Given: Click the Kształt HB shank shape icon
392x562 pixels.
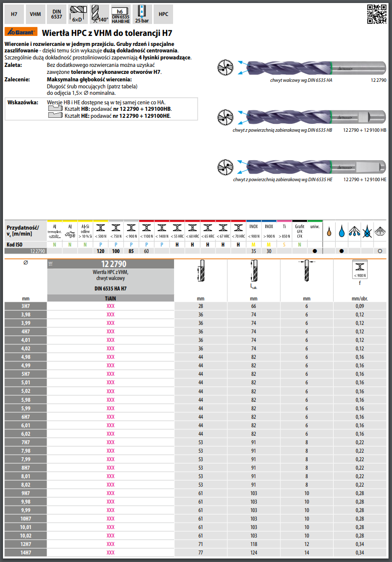Looking at the screenshot, I should 55,109.
